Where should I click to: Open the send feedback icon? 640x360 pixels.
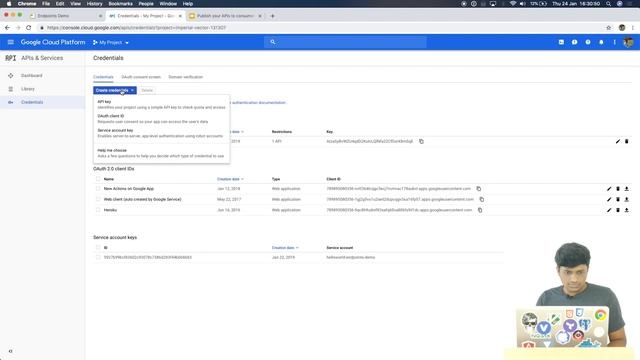coord(574,42)
